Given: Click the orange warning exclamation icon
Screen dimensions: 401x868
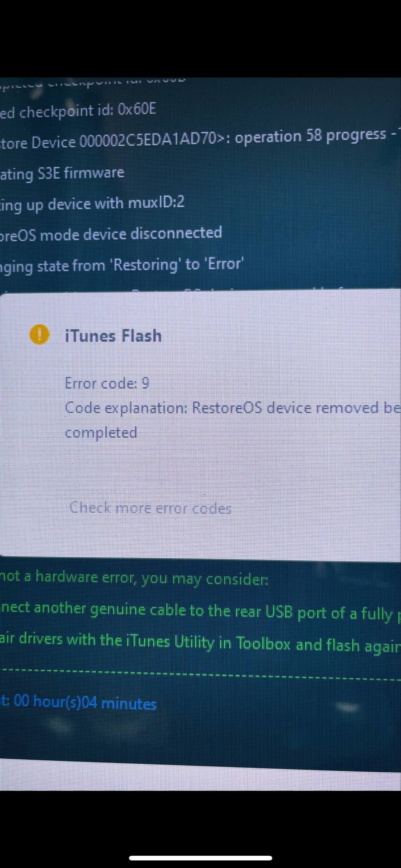Looking at the screenshot, I should 39,335.
